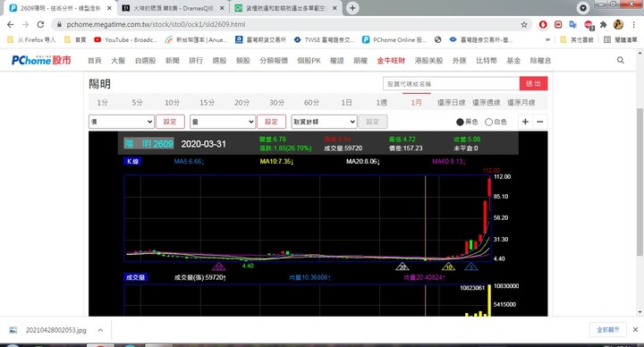Click the 全部顯示 show all downloads button
The height and width of the screenshot is (347, 644).
pyautogui.click(x=608, y=330)
